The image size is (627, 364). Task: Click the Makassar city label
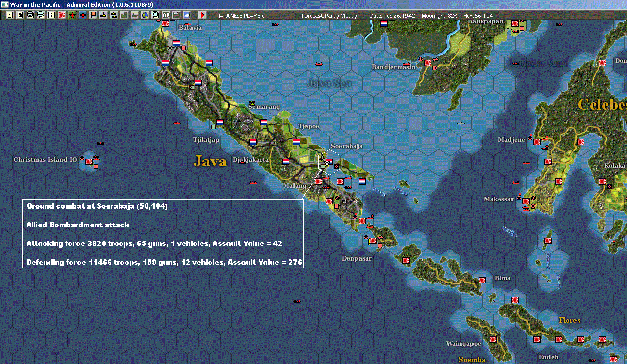pos(498,199)
